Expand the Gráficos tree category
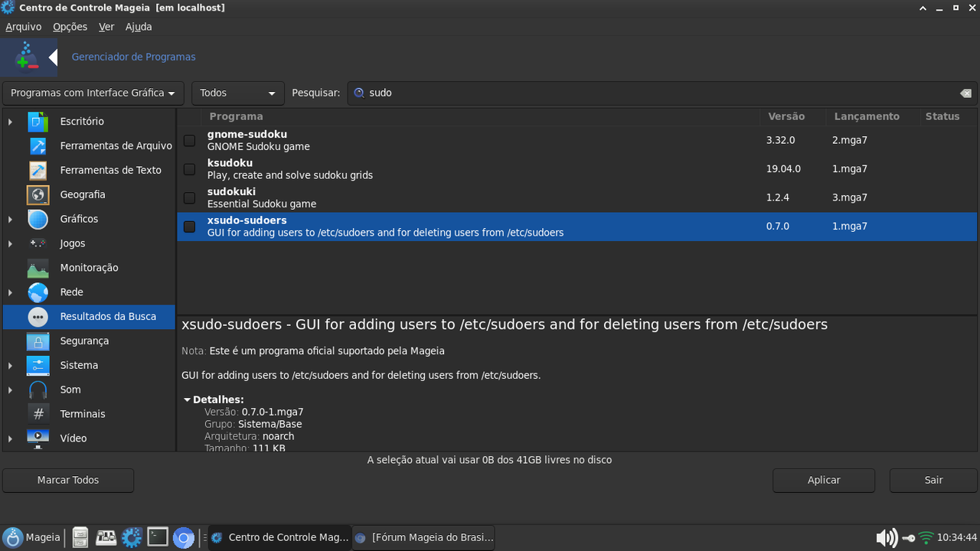Screen dimensions: 980x551 pos(10,219)
